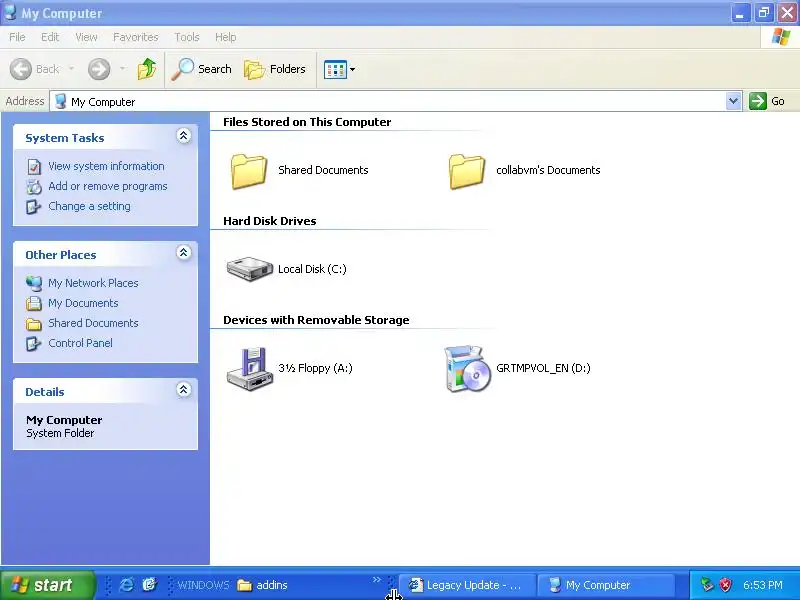The height and width of the screenshot is (600, 800).
Task: Click the second Quick Launch icon
Action: click(149, 585)
